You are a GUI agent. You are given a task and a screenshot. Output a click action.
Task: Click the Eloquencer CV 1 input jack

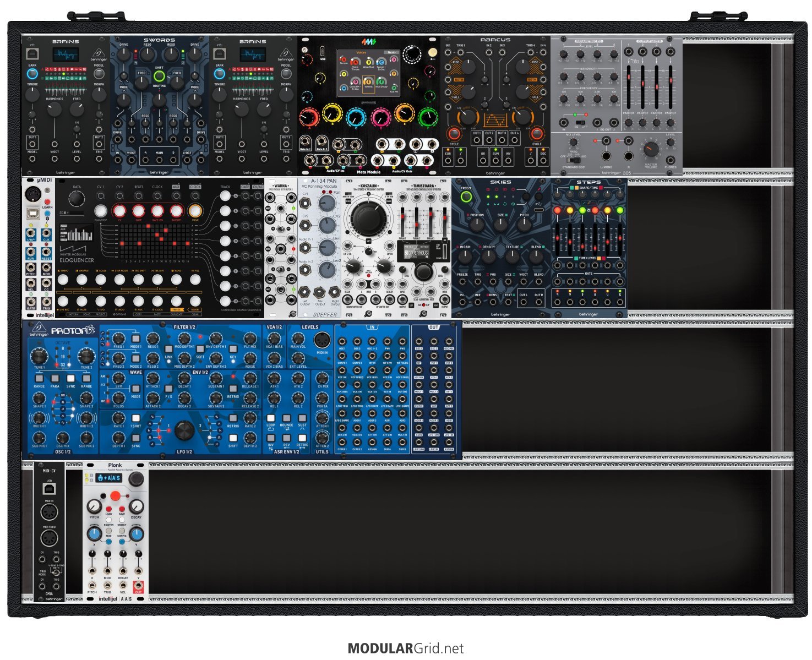click(x=101, y=195)
